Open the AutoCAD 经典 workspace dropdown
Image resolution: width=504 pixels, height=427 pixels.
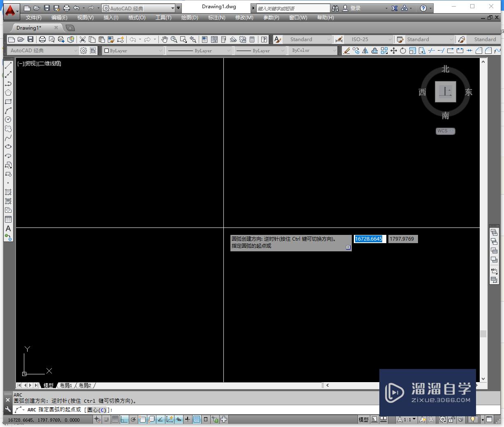point(76,50)
